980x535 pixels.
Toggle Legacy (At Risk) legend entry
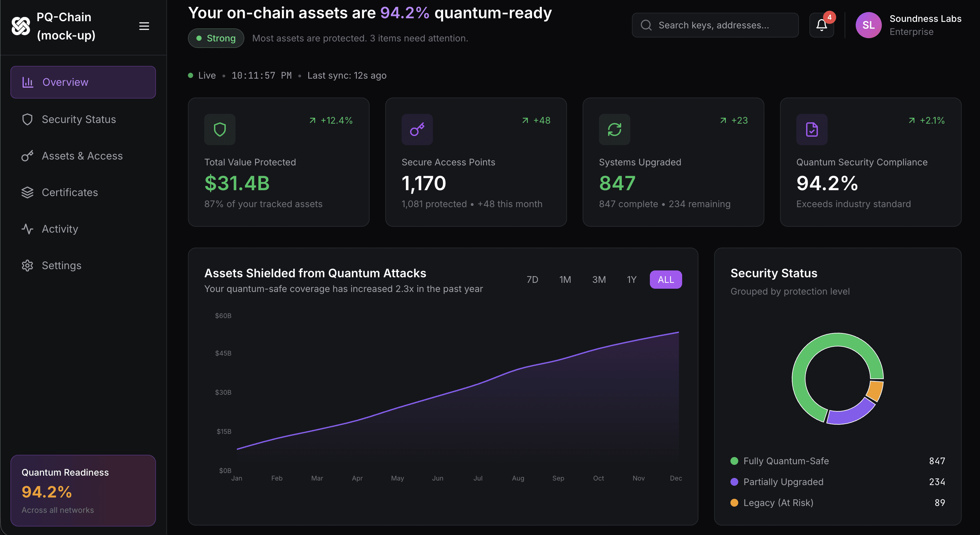click(x=778, y=503)
